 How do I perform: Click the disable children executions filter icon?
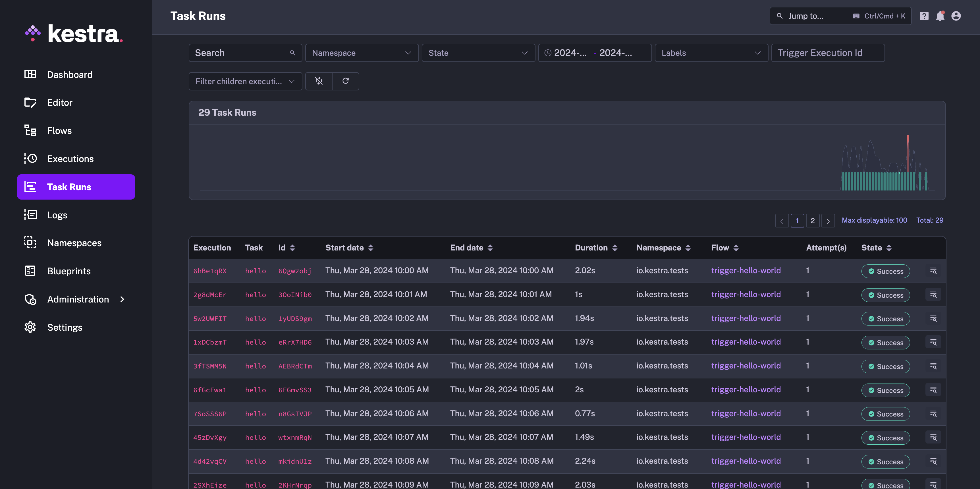(319, 81)
